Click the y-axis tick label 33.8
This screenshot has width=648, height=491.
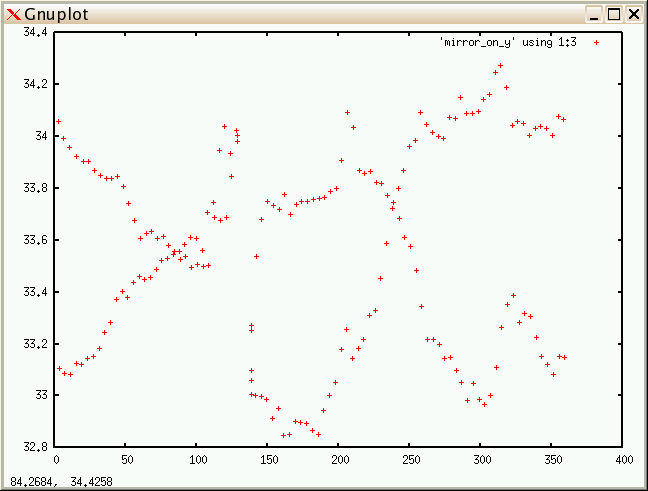coord(36,188)
